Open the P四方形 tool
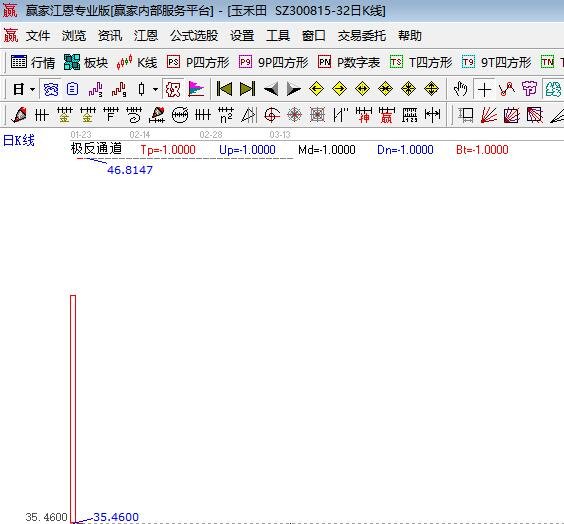The width and height of the screenshot is (564, 524). coord(198,63)
